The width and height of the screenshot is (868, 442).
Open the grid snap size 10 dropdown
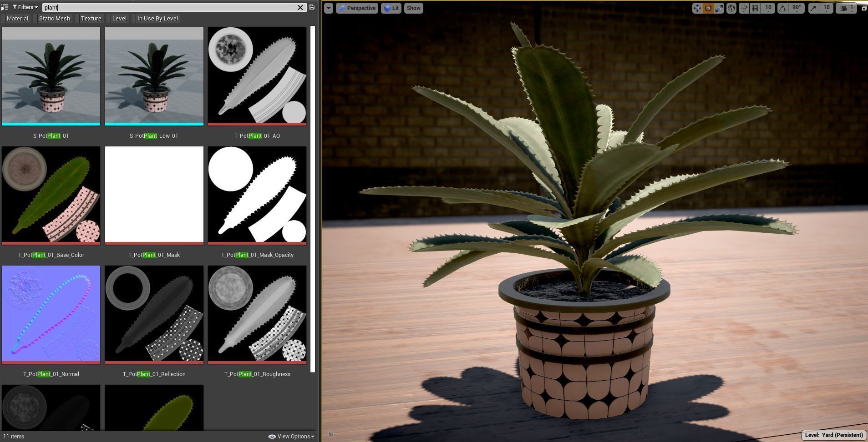(x=768, y=8)
